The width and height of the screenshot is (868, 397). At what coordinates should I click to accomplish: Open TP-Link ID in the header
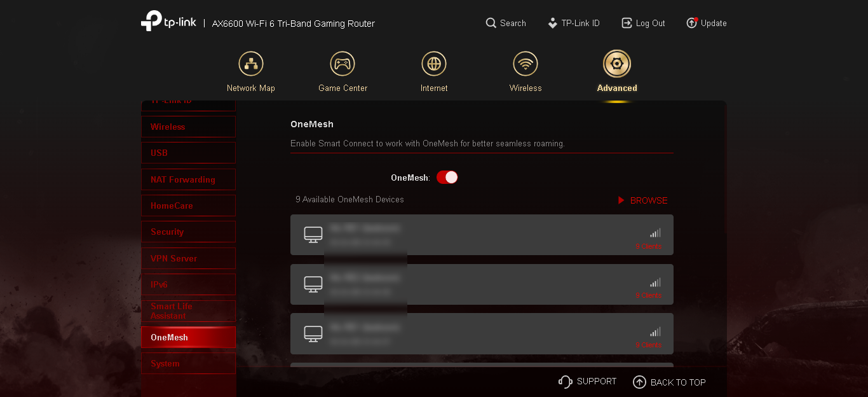click(x=574, y=23)
